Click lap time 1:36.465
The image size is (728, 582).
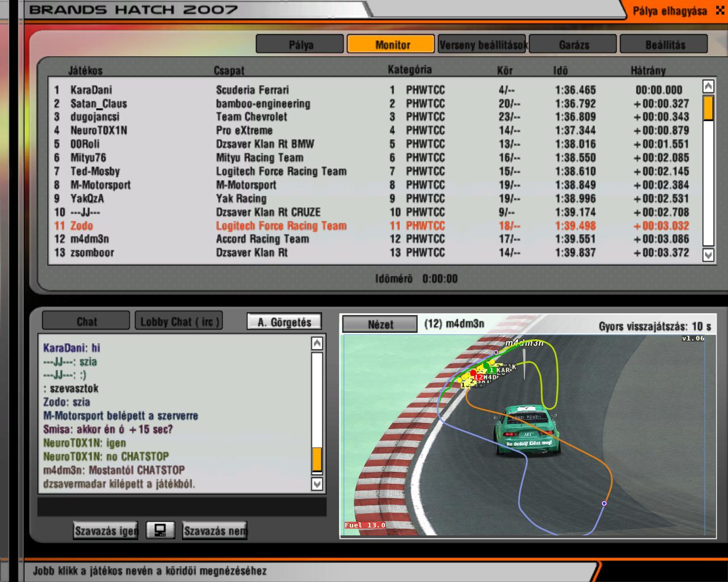[x=575, y=90]
